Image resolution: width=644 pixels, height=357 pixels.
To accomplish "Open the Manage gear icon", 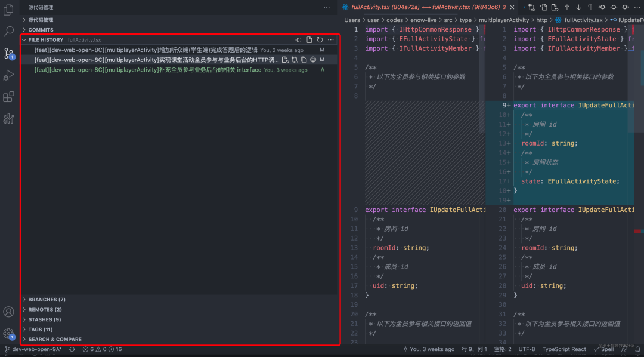I will coord(8,334).
